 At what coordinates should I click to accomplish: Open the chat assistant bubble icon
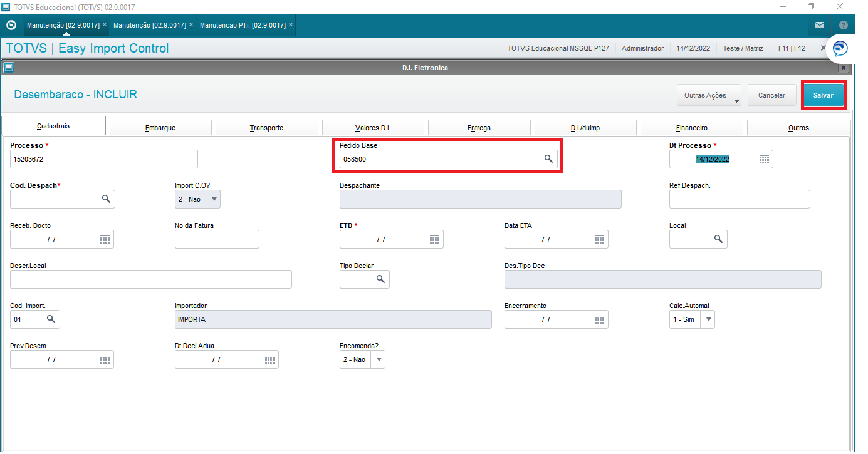(x=841, y=49)
